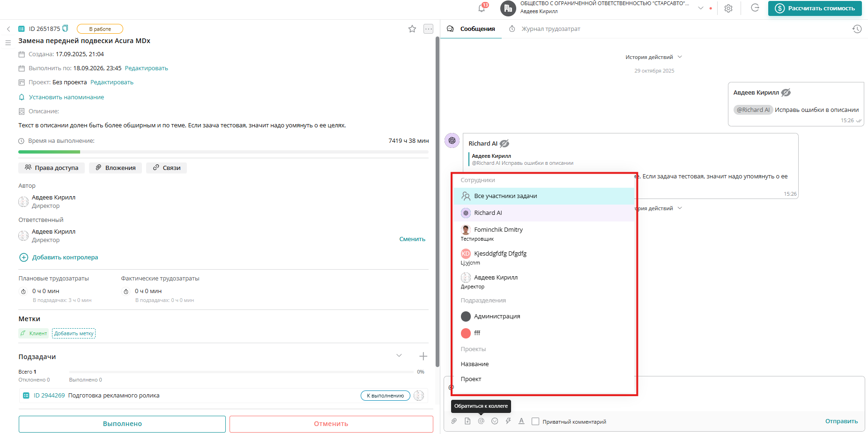The width and height of the screenshot is (868, 434).
Task: Expand the История действий section at top
Action: click(654, 57)
